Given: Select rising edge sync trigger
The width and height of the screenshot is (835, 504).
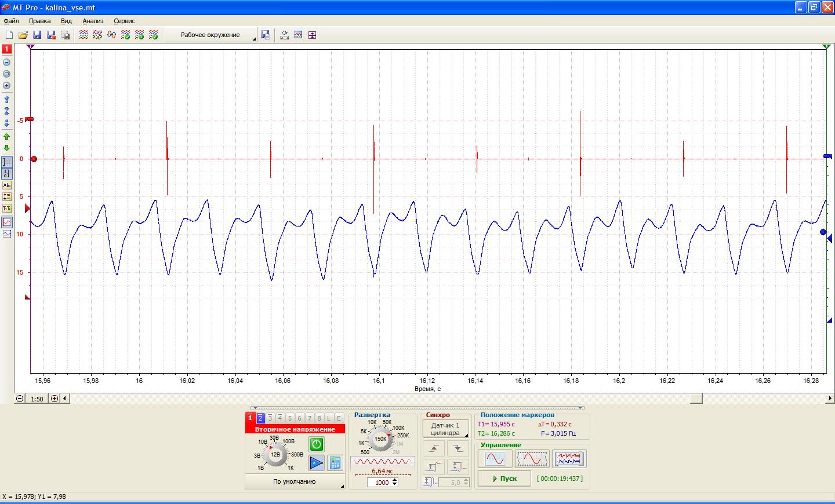Looking at the screenshot, I should [x=434, y=448].
